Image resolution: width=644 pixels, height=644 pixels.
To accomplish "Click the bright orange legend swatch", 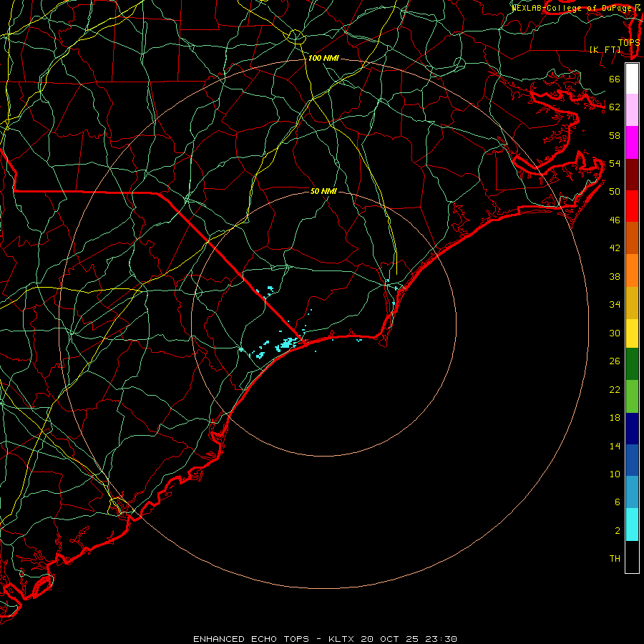I will (632, 270).
